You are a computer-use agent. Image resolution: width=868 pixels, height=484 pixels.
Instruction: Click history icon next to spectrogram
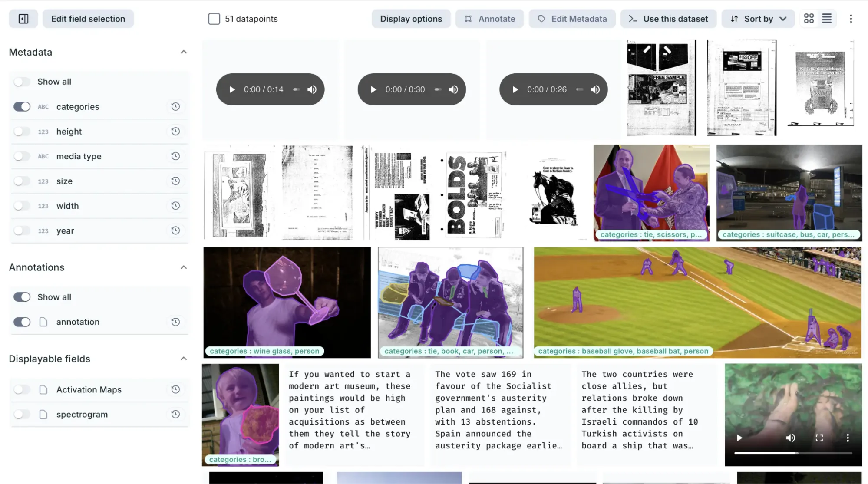coord(175,415)
